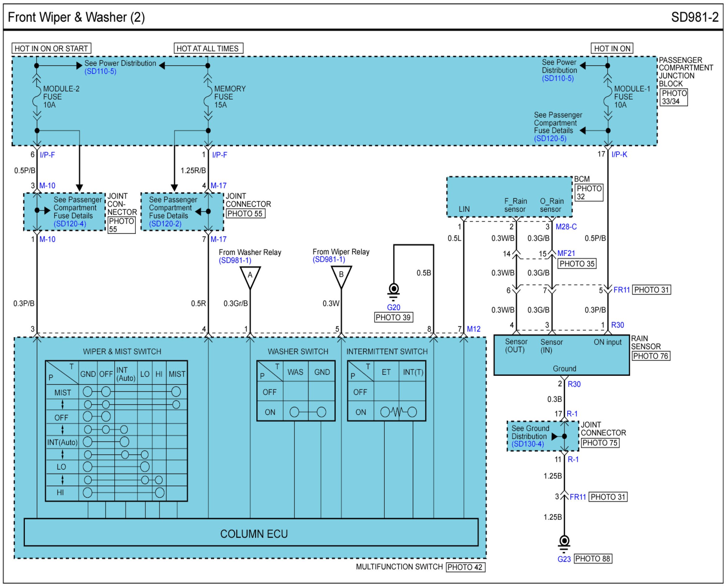
Task: Open the SD120-5 fuse details link
Action: click(550, 139)
